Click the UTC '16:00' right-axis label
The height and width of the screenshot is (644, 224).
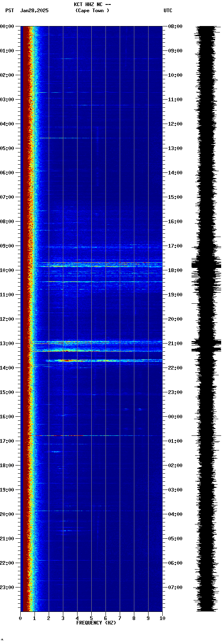pos(175,222)
